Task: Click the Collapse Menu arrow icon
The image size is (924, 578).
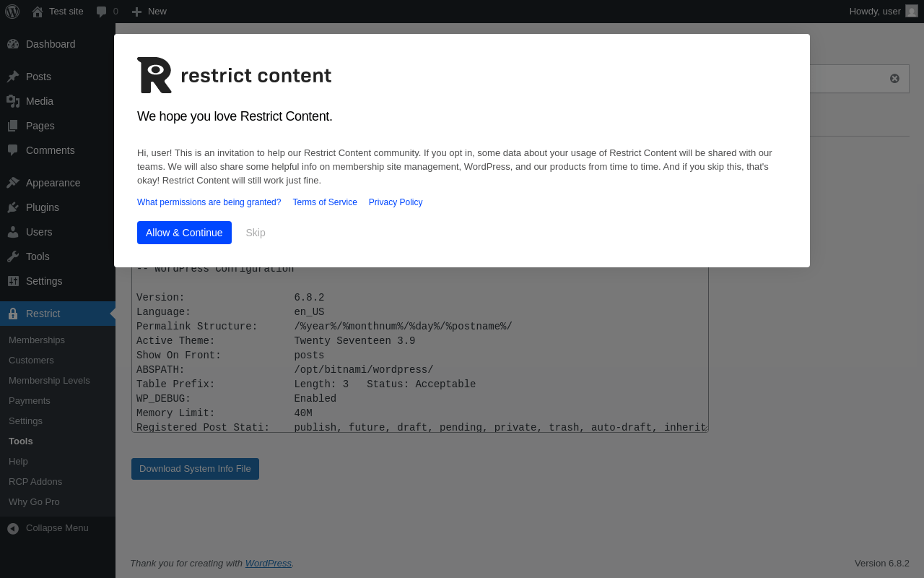Action: tap(13, 529)
